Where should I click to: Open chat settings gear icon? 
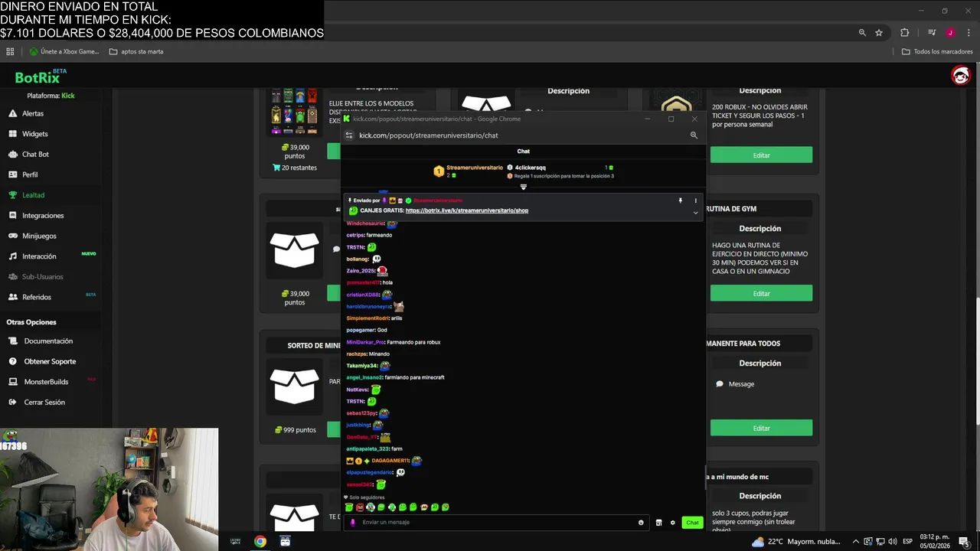pos(673,523)
